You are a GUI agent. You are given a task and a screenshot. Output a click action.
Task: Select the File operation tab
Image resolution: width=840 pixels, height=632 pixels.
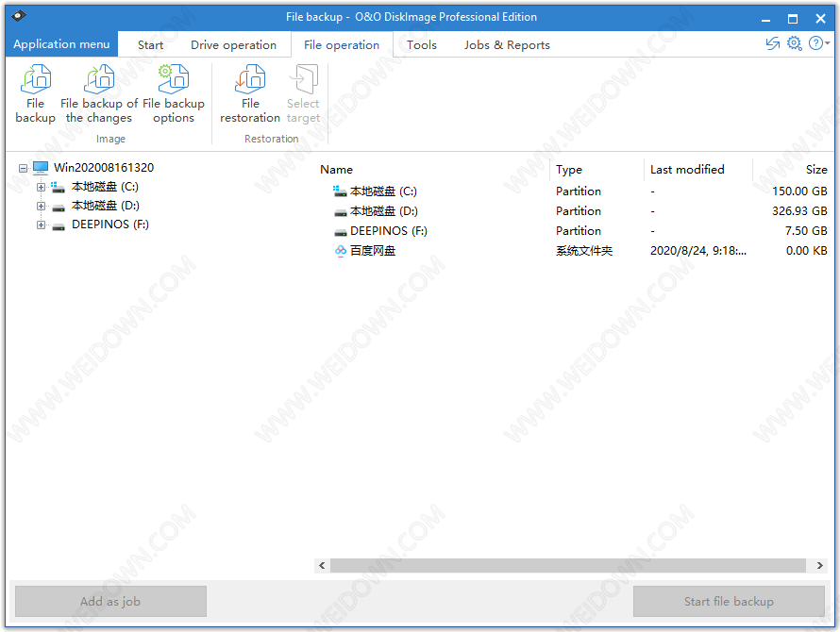point(342,45)
